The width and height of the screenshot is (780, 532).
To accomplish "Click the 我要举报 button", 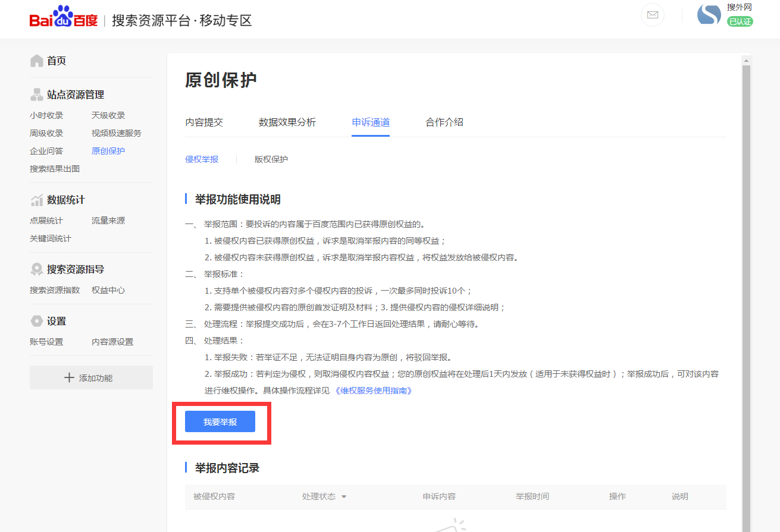I will pyautogui.click(x=220, y=421).
